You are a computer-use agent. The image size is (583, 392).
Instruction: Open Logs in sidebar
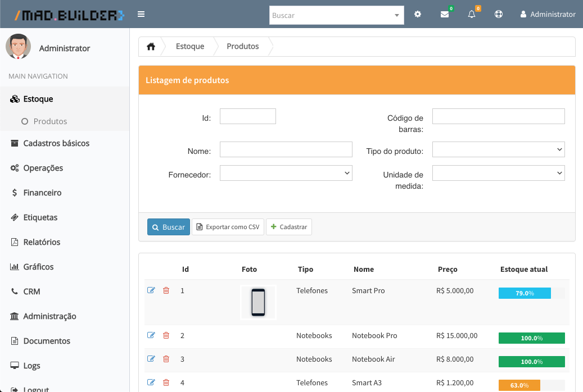pos(65,366)
